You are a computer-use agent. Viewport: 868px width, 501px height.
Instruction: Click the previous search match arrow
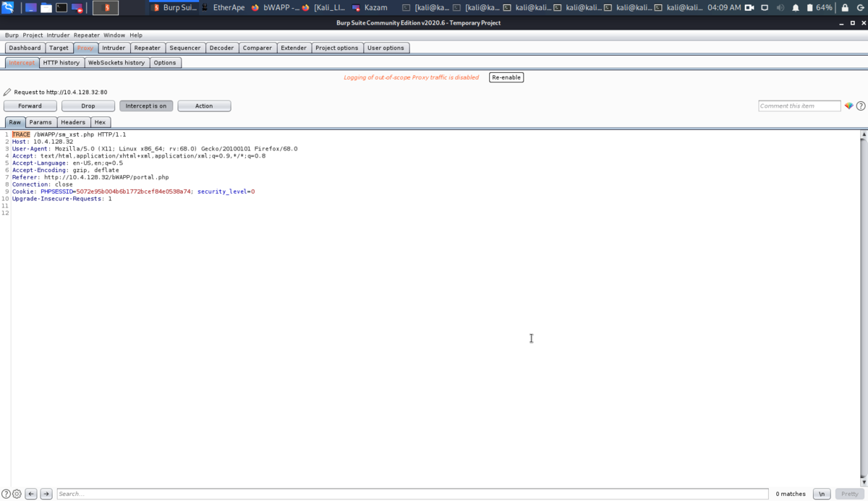(x=31, y=494)
